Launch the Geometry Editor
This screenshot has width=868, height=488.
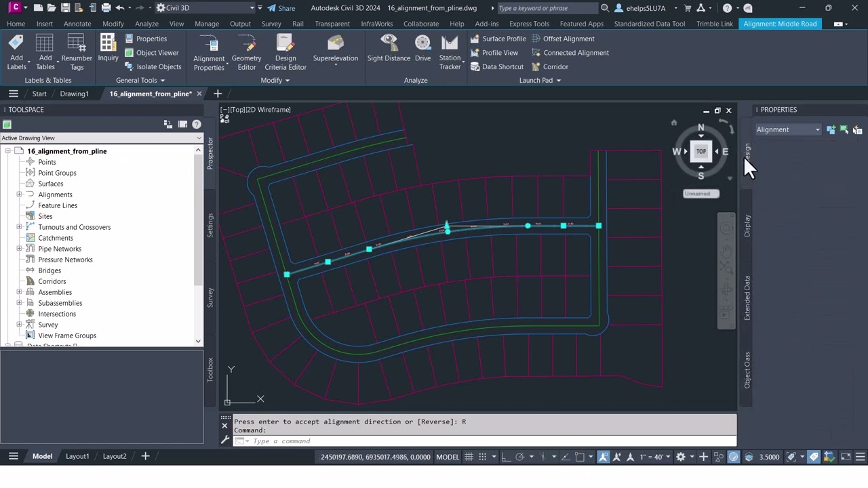point(246,52)
